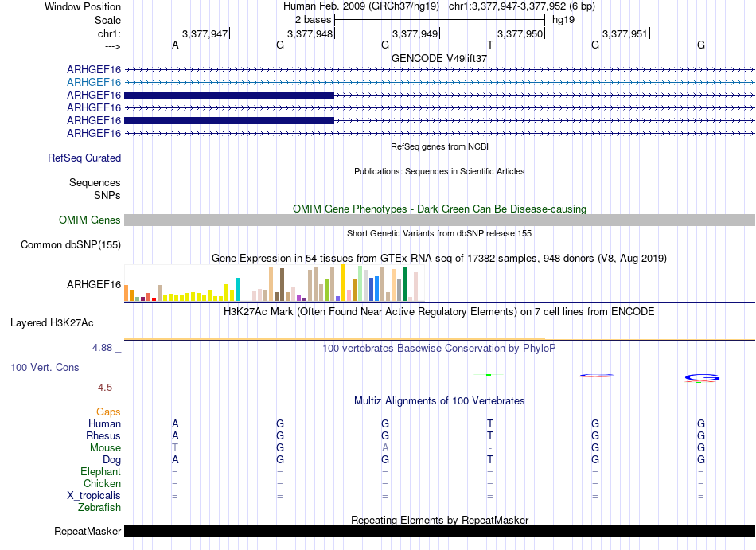Click the chr1:3,377,947-3,377,952 (6 bp) position text
This screenshot has width=756, height=550.
522,6
